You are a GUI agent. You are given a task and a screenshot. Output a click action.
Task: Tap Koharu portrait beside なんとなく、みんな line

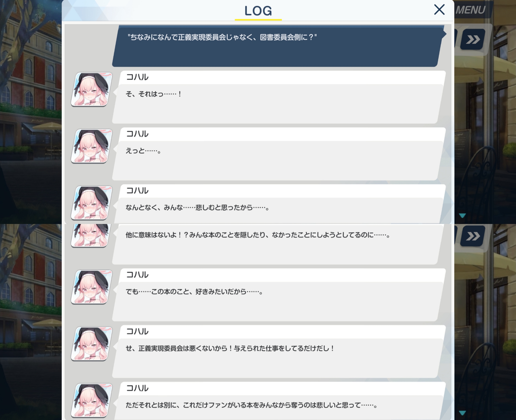click(x=91, y=203)
